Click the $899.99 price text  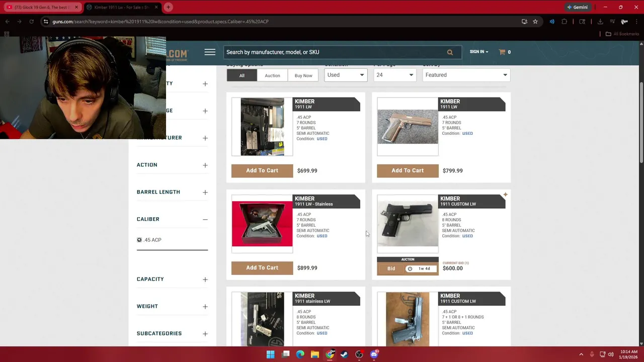pyautogui.click(x=307, y=268)
